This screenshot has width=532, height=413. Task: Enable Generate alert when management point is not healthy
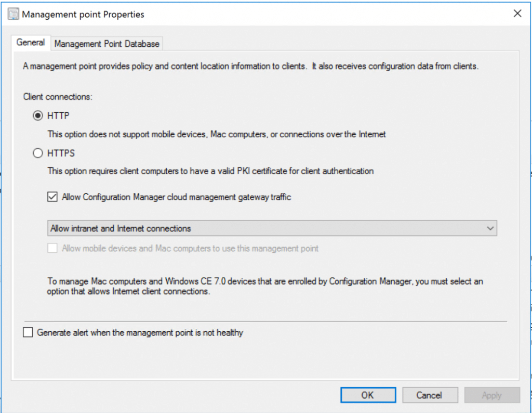(x=29, y=331)
